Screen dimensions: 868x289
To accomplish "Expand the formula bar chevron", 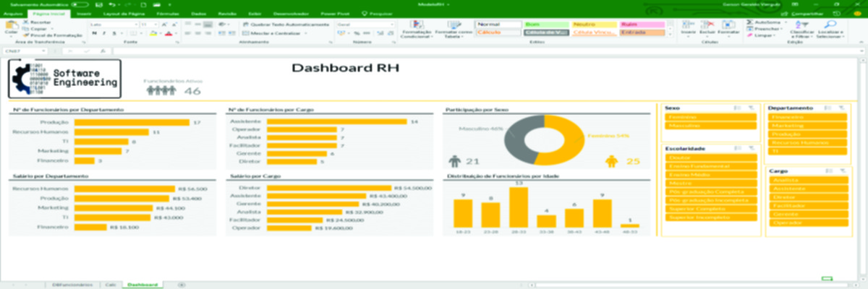I will coord(862,51).
